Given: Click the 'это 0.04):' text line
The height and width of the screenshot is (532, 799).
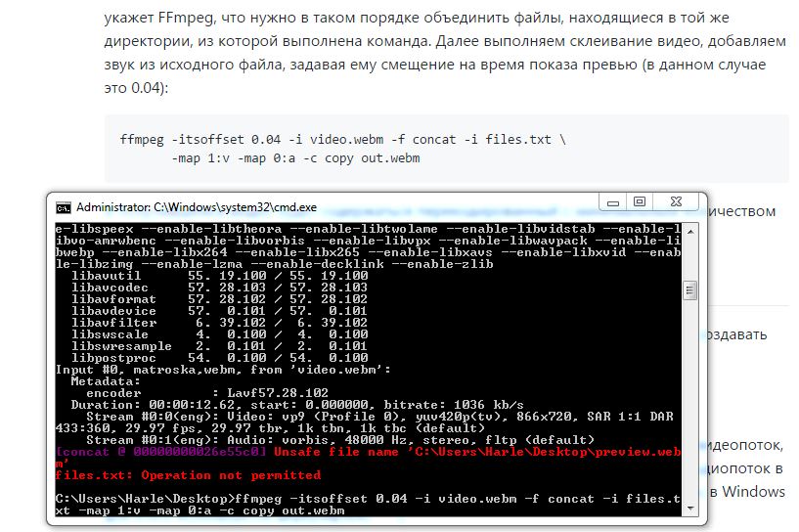Looking at the screenshot, I should (x=136, y=88).
